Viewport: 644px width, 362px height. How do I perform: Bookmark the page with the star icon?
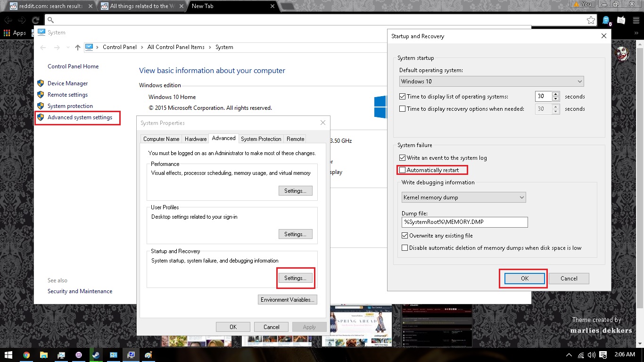pos(591,20)
